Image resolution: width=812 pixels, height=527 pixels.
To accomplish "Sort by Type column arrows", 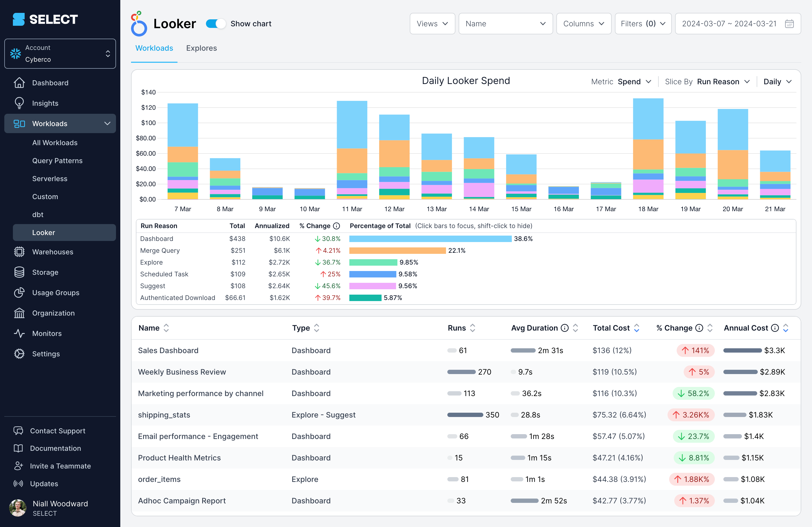I will [x=317, y=328].
